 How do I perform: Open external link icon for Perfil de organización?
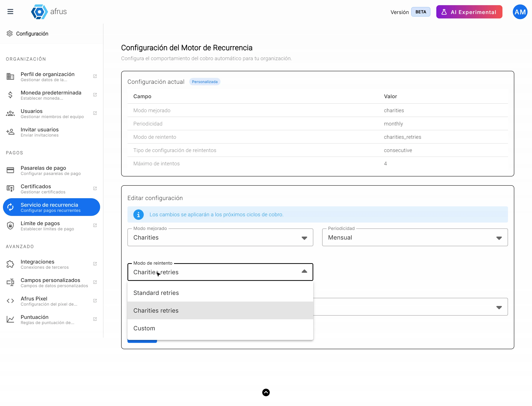pos(95,76)
